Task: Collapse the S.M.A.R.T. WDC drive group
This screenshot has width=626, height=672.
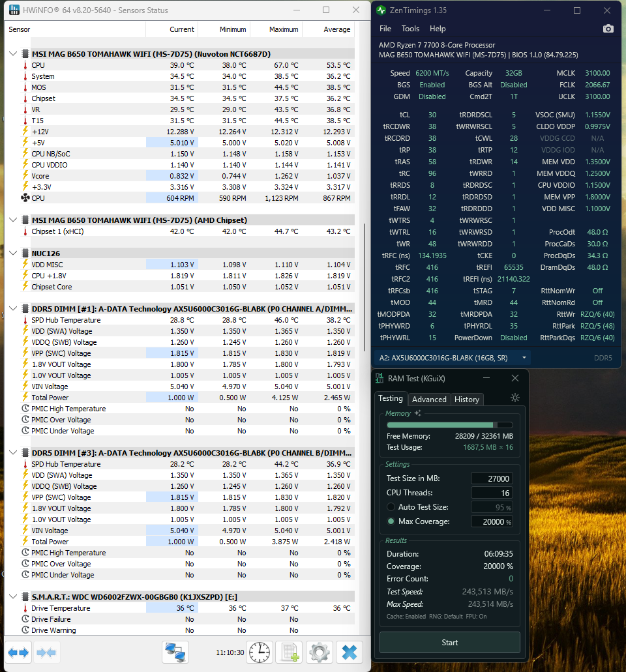Action: 13,596
